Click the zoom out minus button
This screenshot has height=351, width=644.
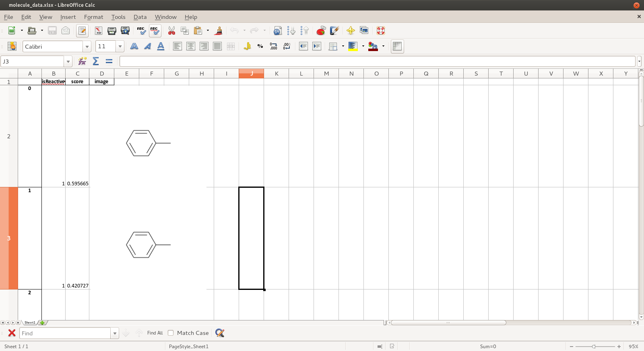[572, 346]
